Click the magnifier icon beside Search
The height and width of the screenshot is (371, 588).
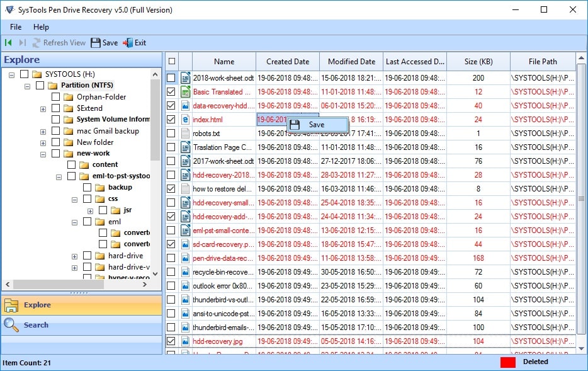[11, 324]
